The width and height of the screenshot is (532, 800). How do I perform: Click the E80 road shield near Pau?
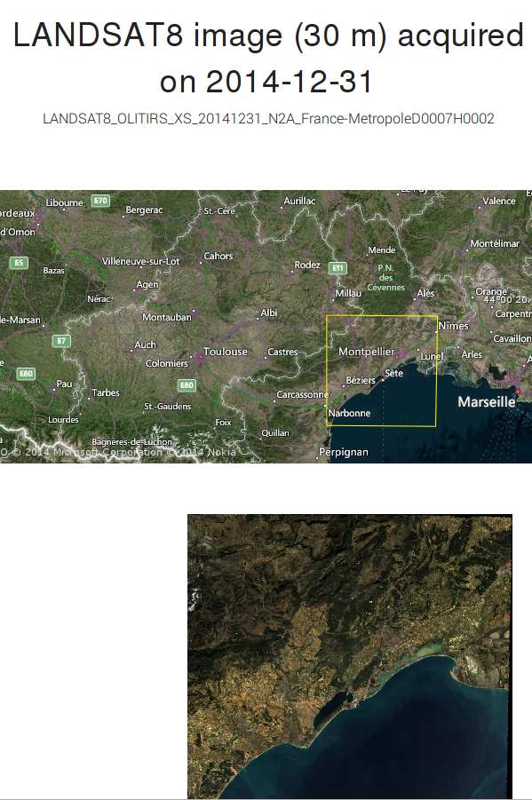(x=26, y=374)
